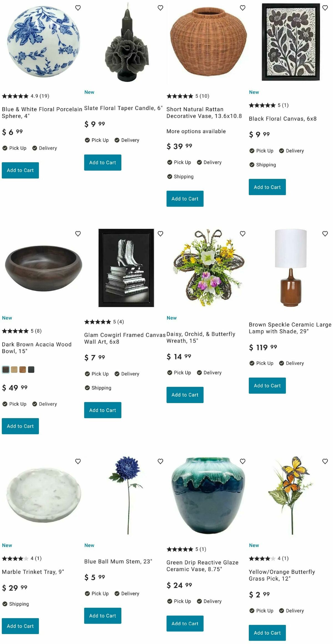Save the Brown Speckle Ceramic Lamp

pyautogui.click(x=325, y=234)
